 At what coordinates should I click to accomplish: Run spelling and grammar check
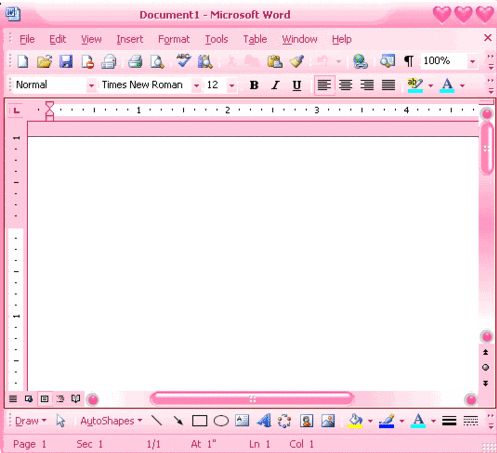click(x=183, y=61)
